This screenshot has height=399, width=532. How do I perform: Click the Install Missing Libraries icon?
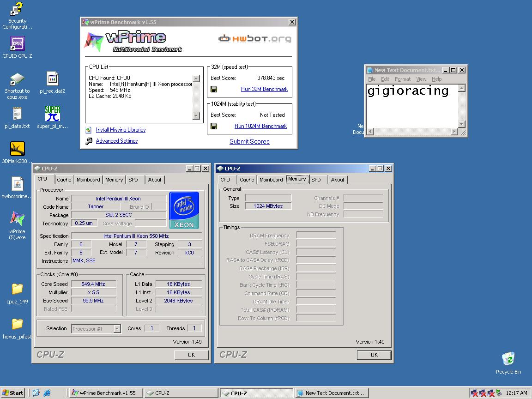(89, 130)
